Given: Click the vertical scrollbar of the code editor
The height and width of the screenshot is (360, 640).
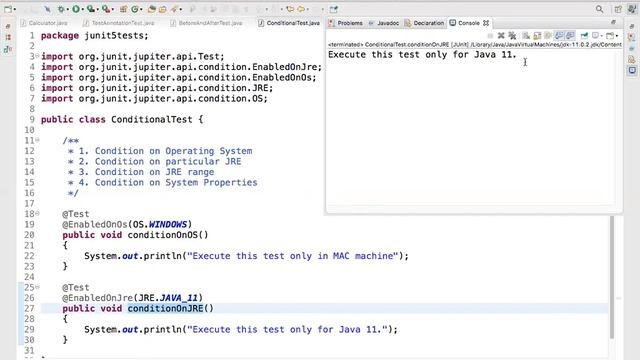Looking at the screenshot, I should tap(612, 278).
